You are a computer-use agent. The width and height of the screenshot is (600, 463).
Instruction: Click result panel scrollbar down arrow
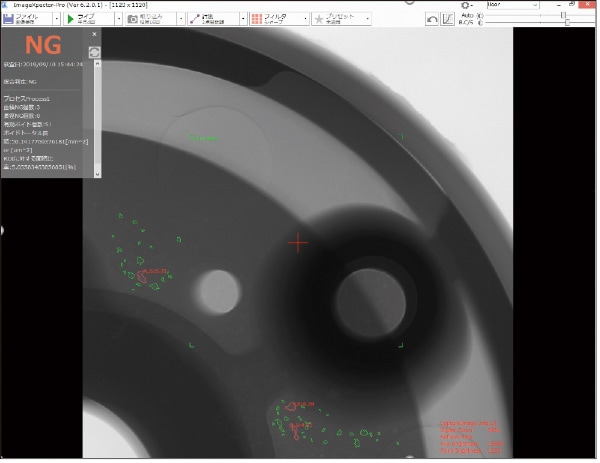pos(97,174)
